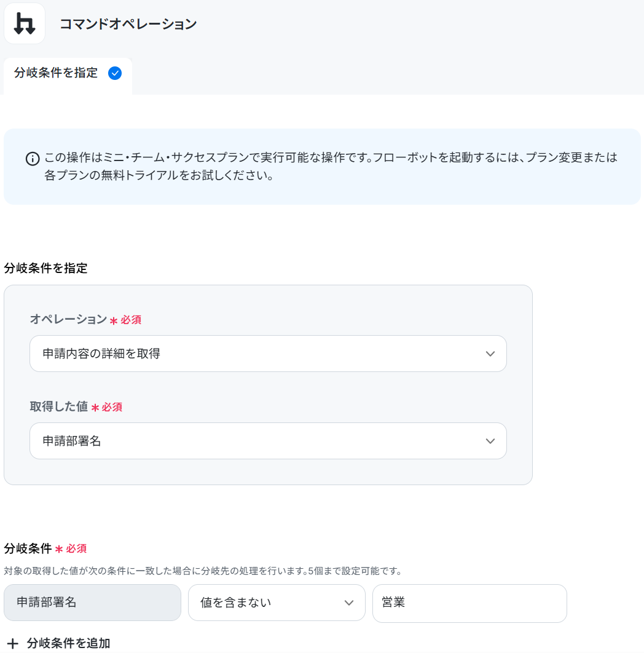Click the コマンドオペレーション header title
Screen dimensions: 644x653
[128, 24]
